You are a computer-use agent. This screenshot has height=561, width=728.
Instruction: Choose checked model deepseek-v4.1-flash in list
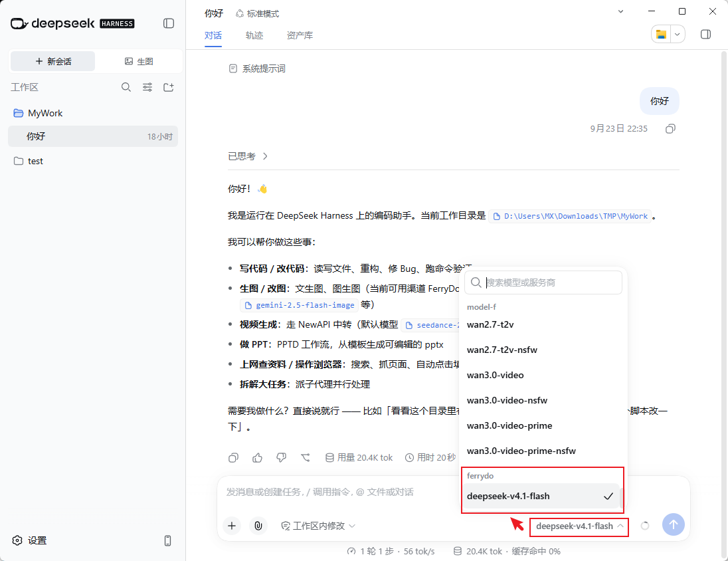[x=541, y=497]
